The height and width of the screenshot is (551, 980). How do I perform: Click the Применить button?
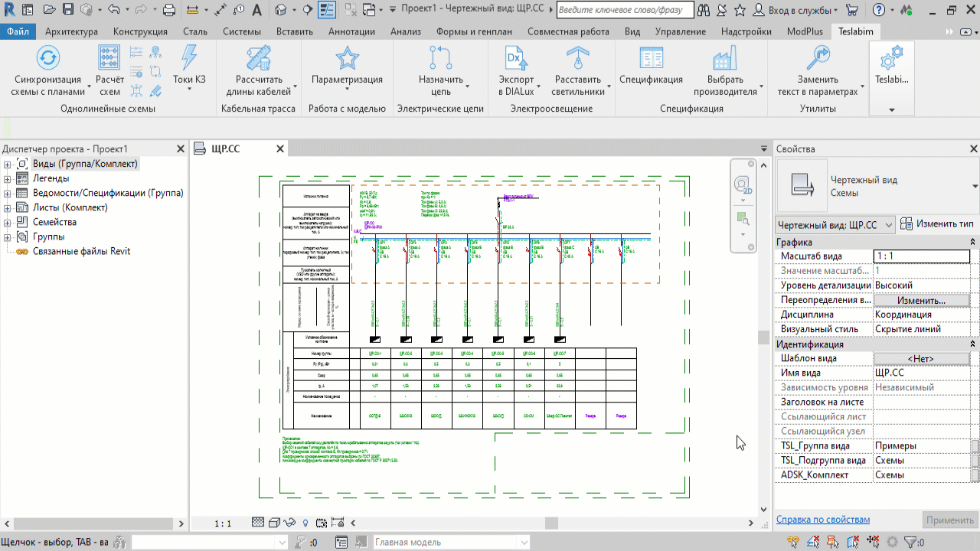[x=949, y=520]
